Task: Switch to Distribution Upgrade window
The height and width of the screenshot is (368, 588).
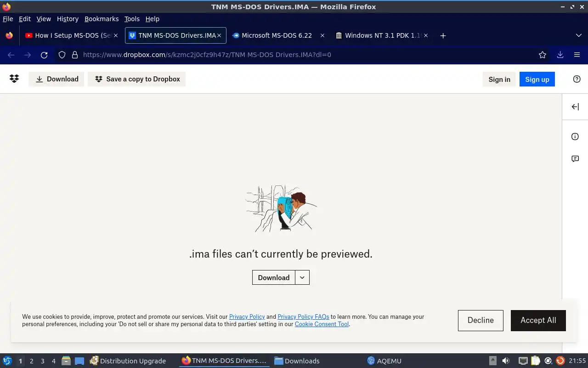Action: tap(128, 361)
